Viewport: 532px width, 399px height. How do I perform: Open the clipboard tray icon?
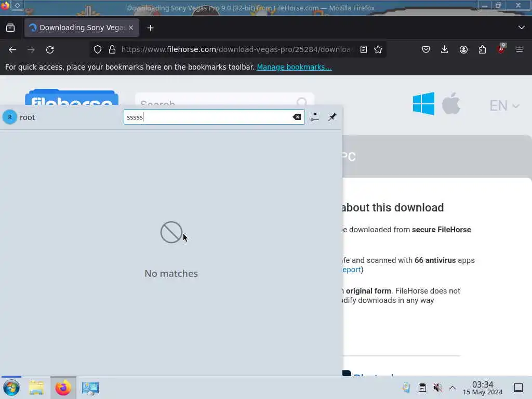coord(422,388)
